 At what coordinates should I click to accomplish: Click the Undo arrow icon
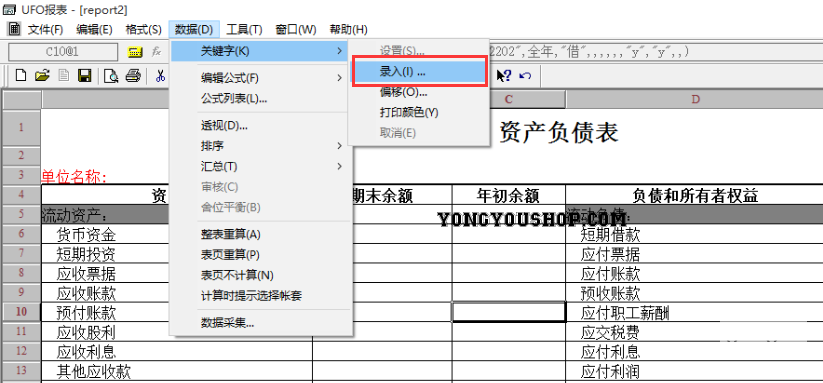click(525, 76)
